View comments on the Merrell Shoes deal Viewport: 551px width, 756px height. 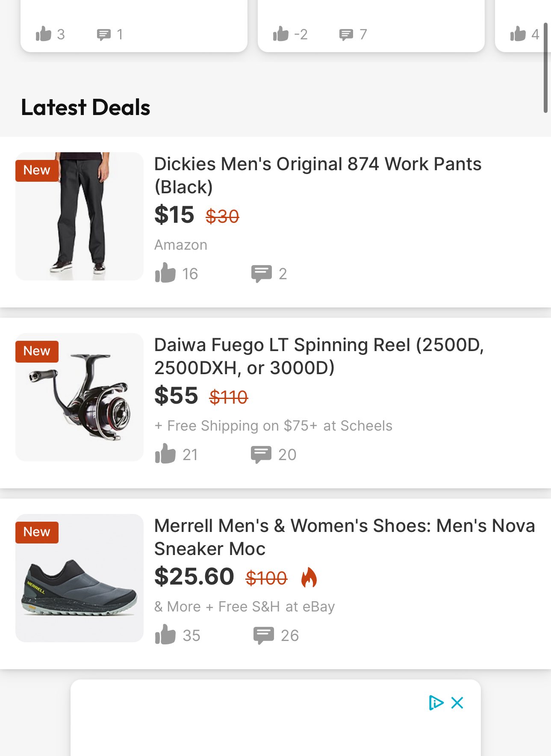pos(263,635)
